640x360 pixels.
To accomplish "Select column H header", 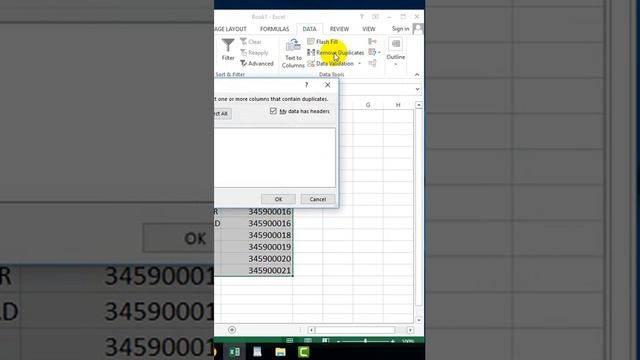I will (398, 105).
